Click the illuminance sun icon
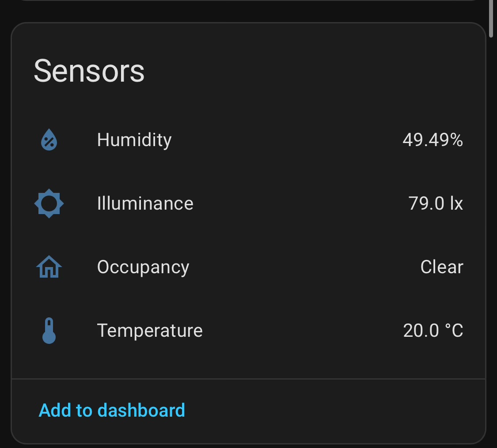This screenshot has width=497, height=448. click(x=49, y=203)
